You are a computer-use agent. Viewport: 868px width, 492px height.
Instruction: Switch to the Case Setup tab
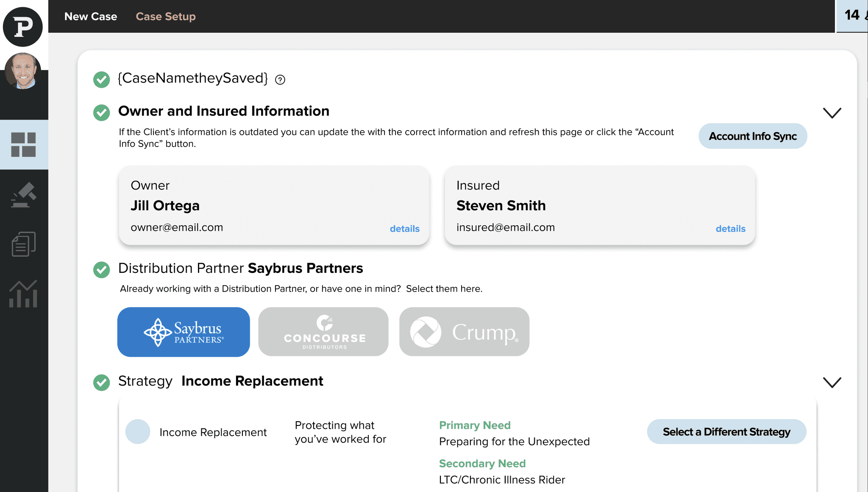click(165, 17)
